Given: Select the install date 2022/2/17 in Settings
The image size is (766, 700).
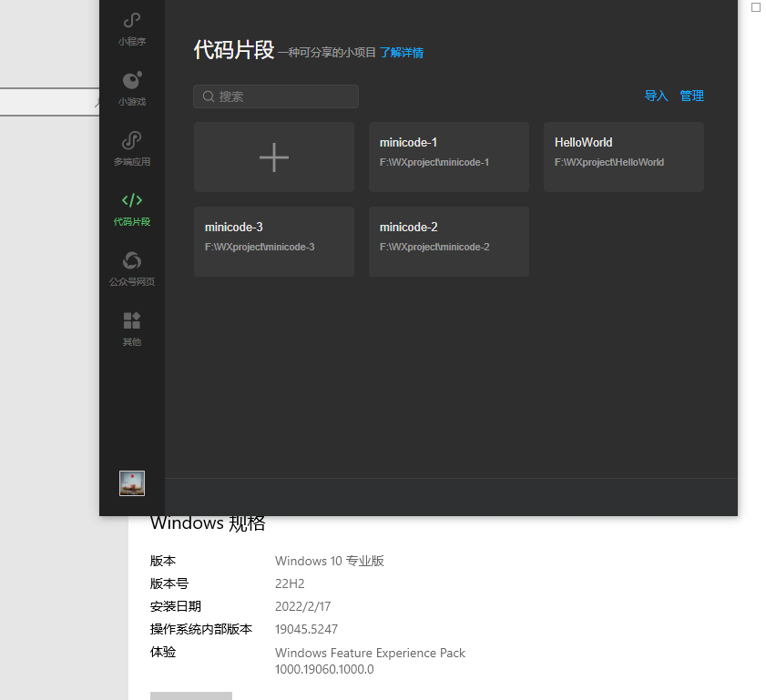Looking at the screenshot, I should 303,606.
